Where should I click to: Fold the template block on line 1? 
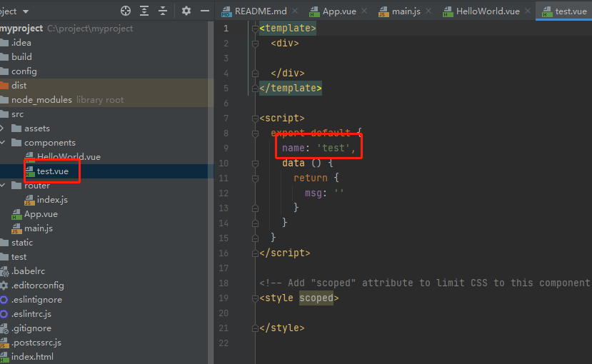pos(255,29)
